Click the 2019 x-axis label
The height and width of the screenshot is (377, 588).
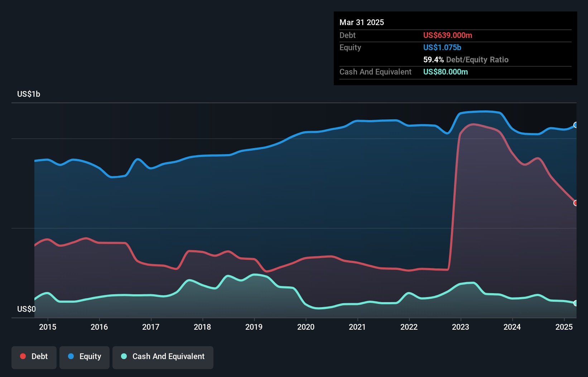click(254, 327)
